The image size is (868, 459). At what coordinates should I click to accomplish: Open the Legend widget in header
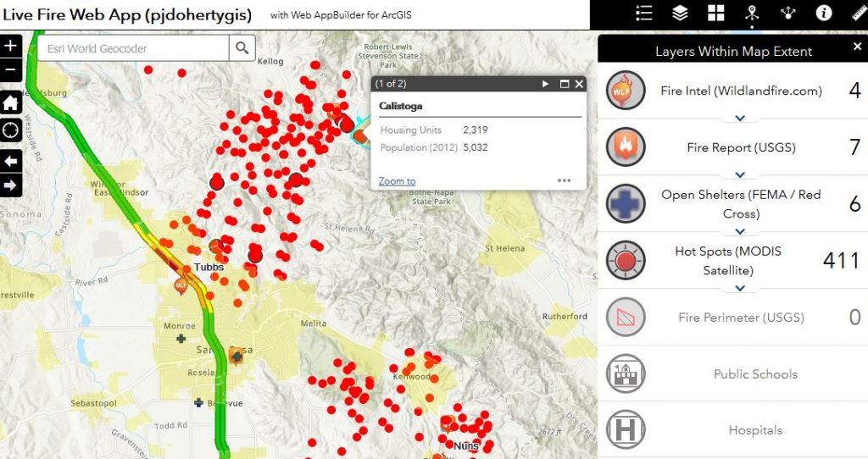[x=644, y=13]
